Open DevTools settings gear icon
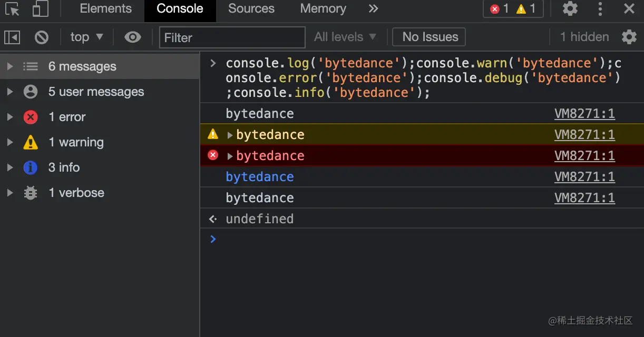This screenshot has height=337, width=644. [x=570, y=9]
